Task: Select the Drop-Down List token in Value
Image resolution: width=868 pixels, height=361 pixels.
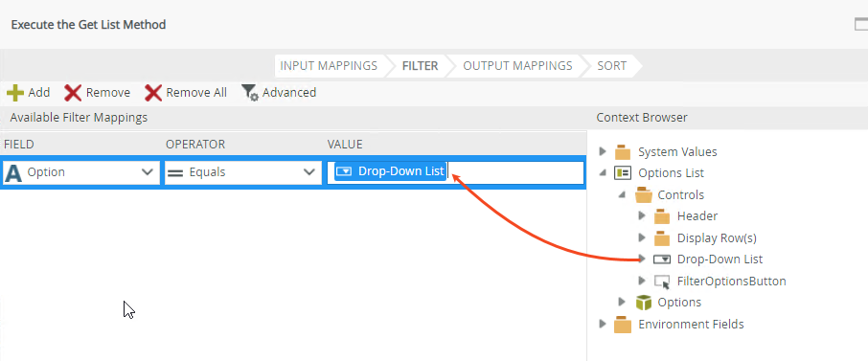Action: [x=390, y=172]
